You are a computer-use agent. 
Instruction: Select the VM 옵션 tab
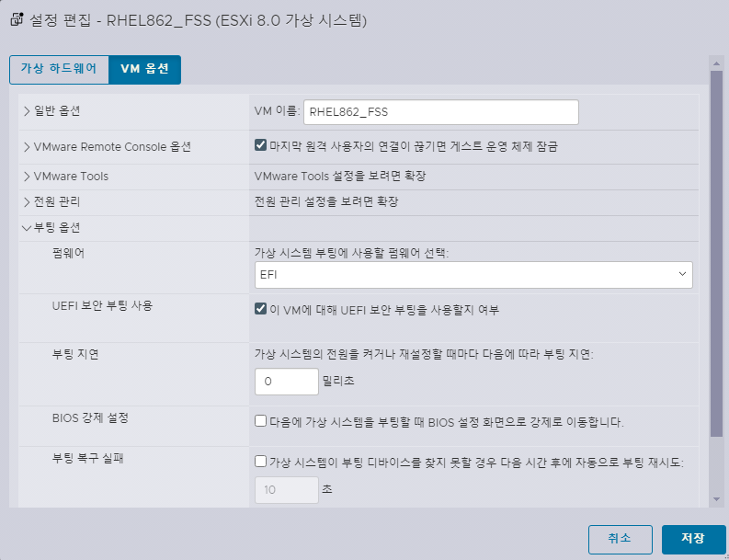[x=144, y=69]
